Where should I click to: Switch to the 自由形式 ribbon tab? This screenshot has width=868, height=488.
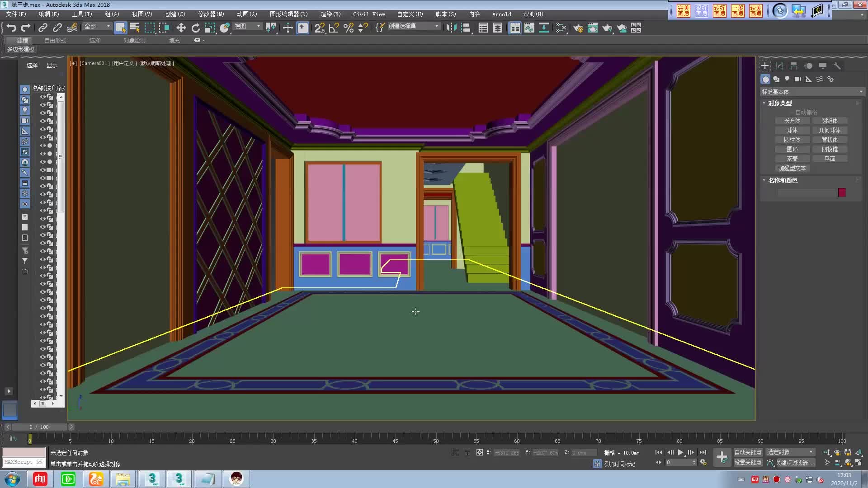point(55,41)
